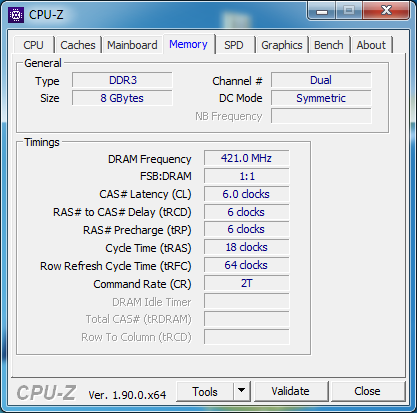Click the DRAM Frequency label

pyautogui.click(x=150, y=159)
